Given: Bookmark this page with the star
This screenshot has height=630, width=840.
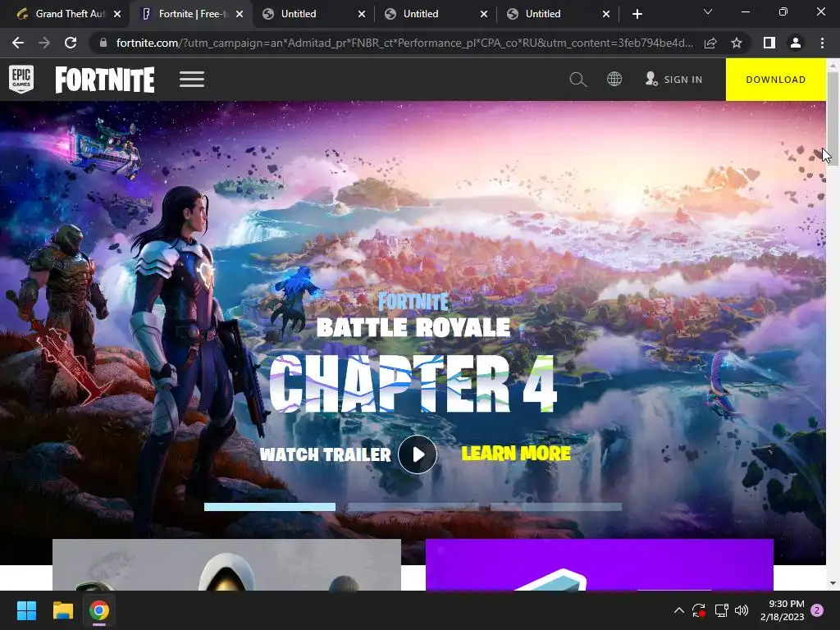Looking at the screenshot, I should click(x=737, y=43).
